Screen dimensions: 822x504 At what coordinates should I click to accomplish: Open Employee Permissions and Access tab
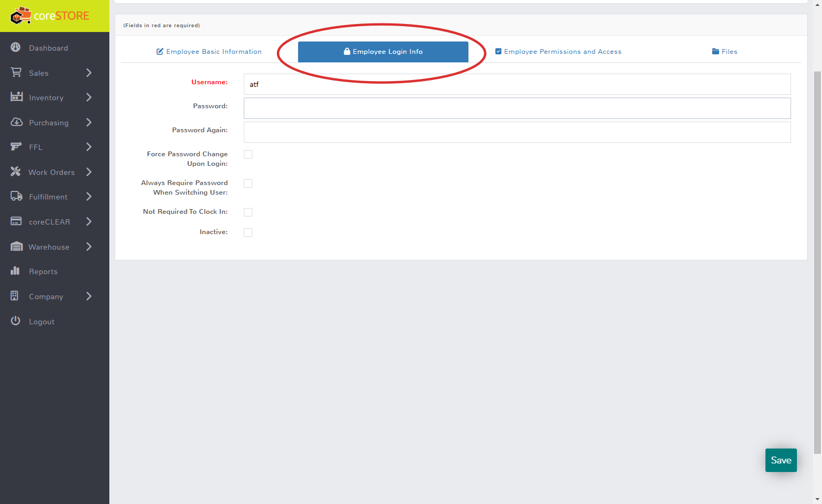(558, 52)
